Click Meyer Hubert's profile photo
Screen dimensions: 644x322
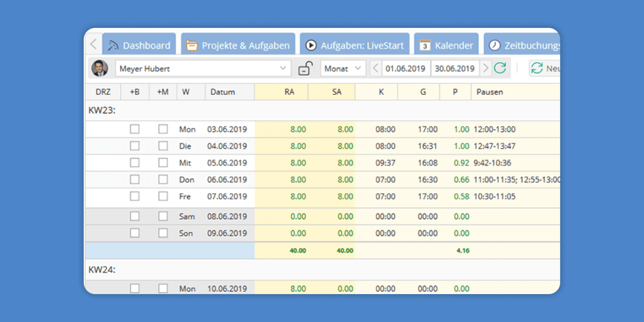(x=100, y=68)
